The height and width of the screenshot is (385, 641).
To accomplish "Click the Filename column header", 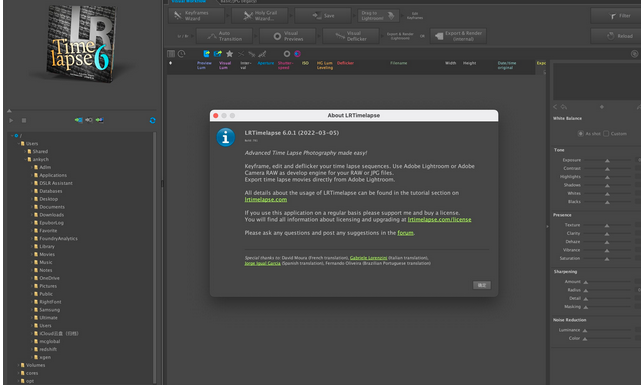I will [399, 63].
